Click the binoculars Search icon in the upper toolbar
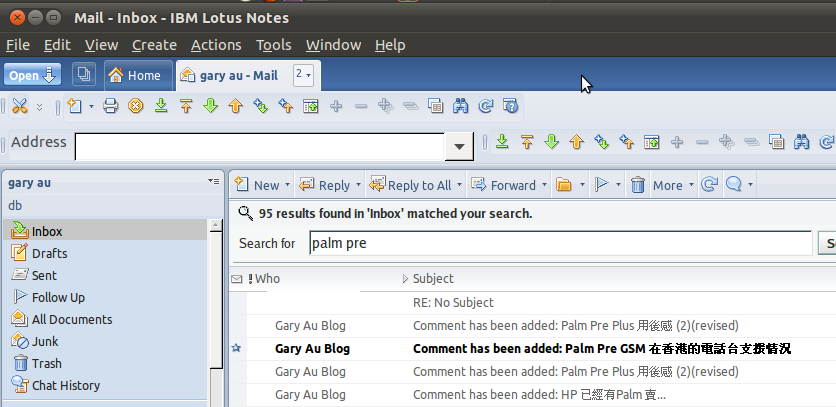The width and height of the screenshot is (836, 407). coord(461,106)
